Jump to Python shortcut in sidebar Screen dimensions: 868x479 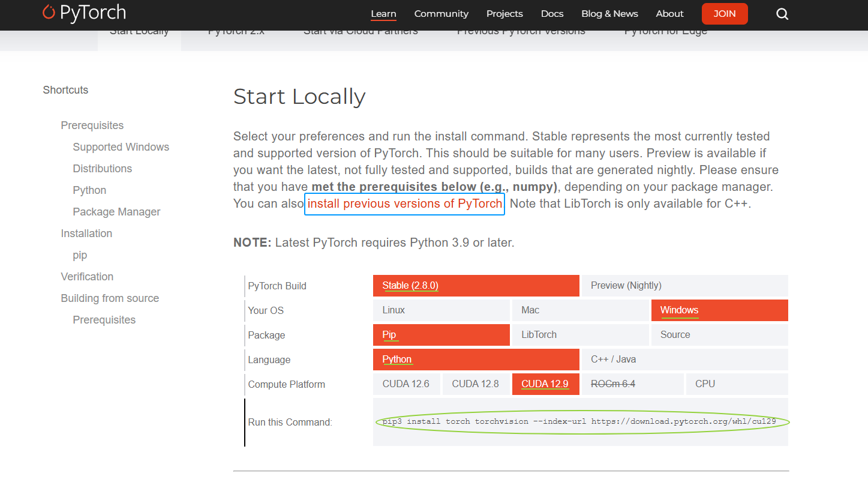(x=89, y=190)
